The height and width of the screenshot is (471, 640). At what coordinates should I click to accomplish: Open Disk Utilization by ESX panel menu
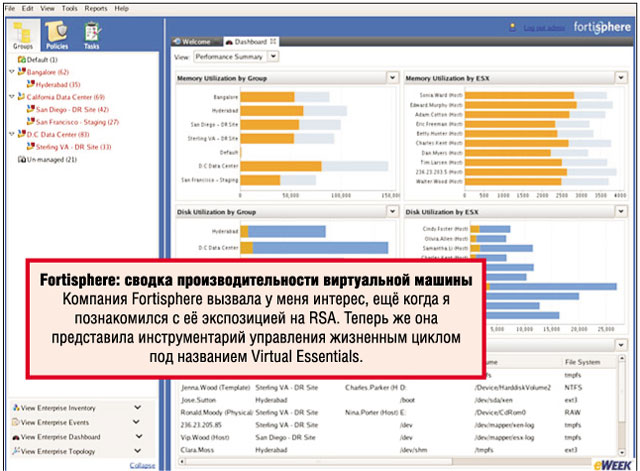(620, 211)
